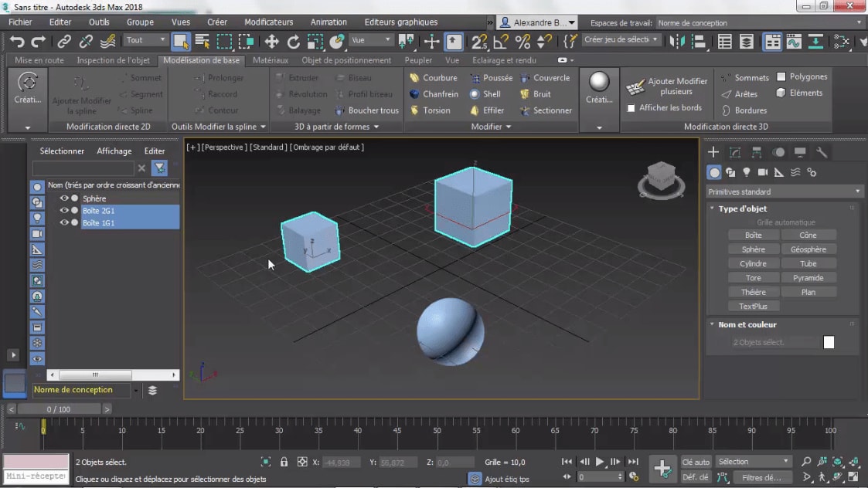Open the Fichier menu
This screenshot has height=488, width=868.
point(20,22)
